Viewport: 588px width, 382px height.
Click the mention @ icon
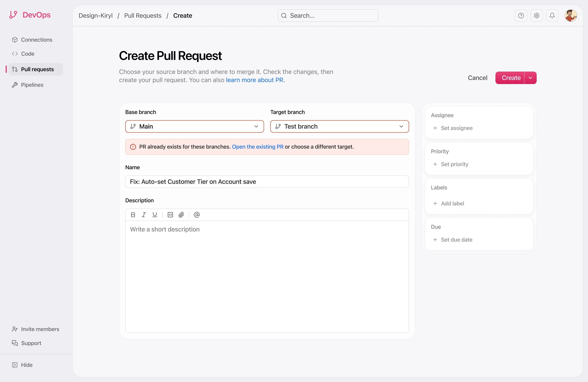click(197, 215)
